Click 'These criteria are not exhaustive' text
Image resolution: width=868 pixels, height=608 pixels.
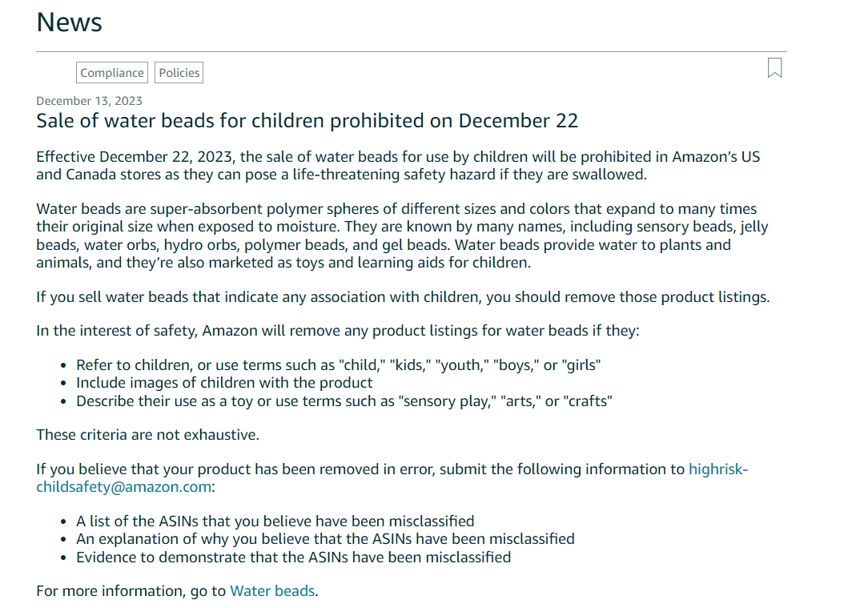[148, 435]
